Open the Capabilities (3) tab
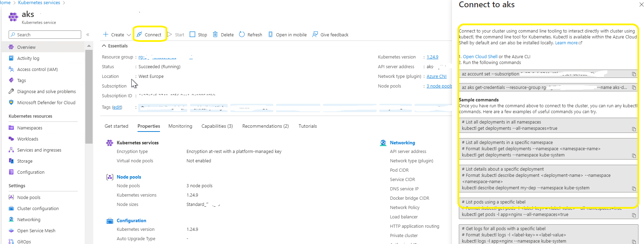Screen dimensions: 644x244 click(217, 126)
